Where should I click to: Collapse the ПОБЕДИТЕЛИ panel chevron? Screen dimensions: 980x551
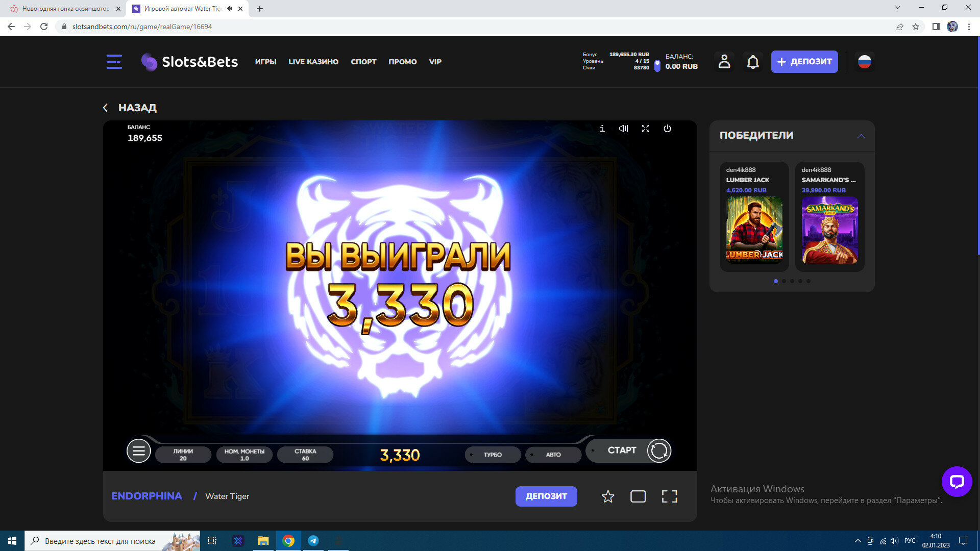point(861,136)
